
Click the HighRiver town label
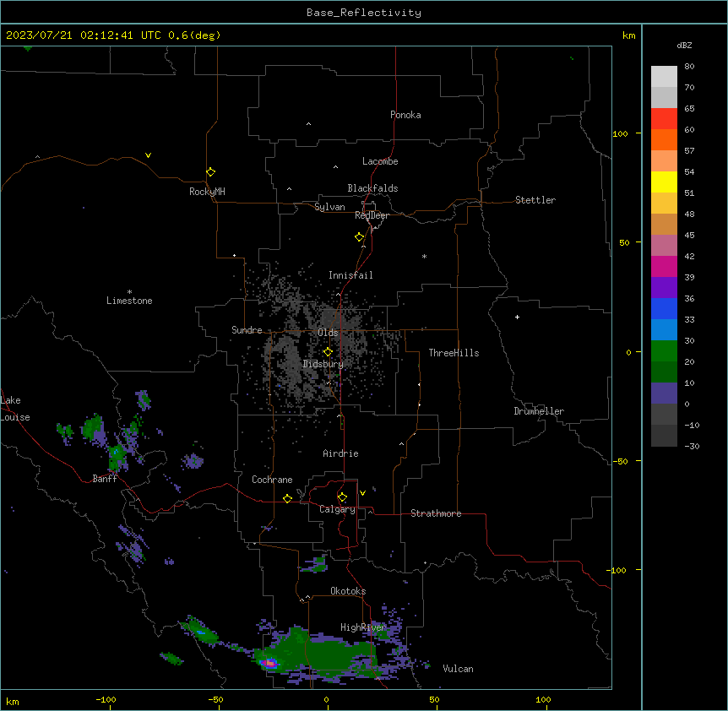point(363,627)
